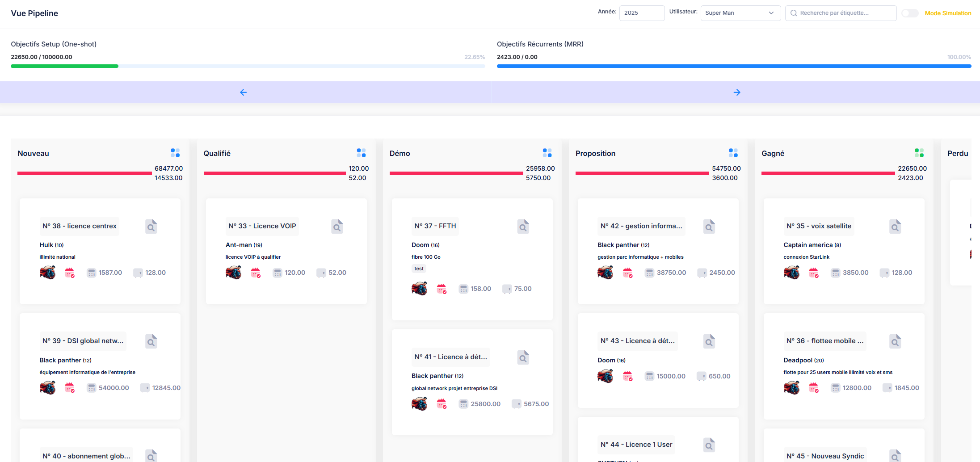Click the N° 43 - Licence à dét title
This screenshot has height=462, width=980.
(x=638, y=341)
